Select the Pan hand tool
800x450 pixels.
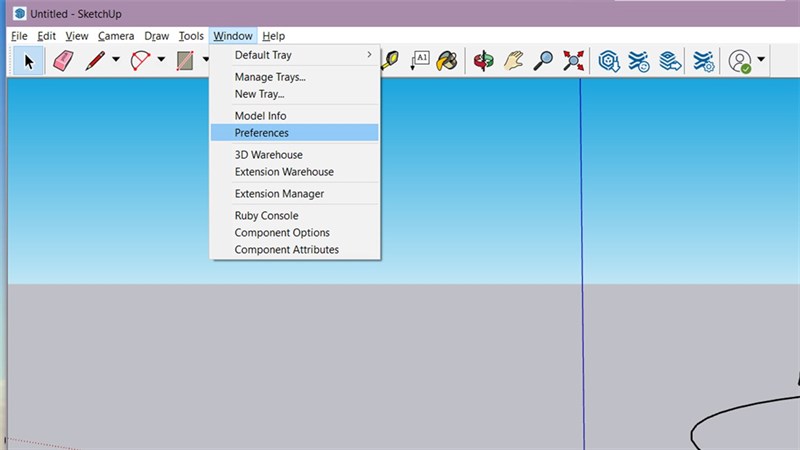tap(513, 61)
